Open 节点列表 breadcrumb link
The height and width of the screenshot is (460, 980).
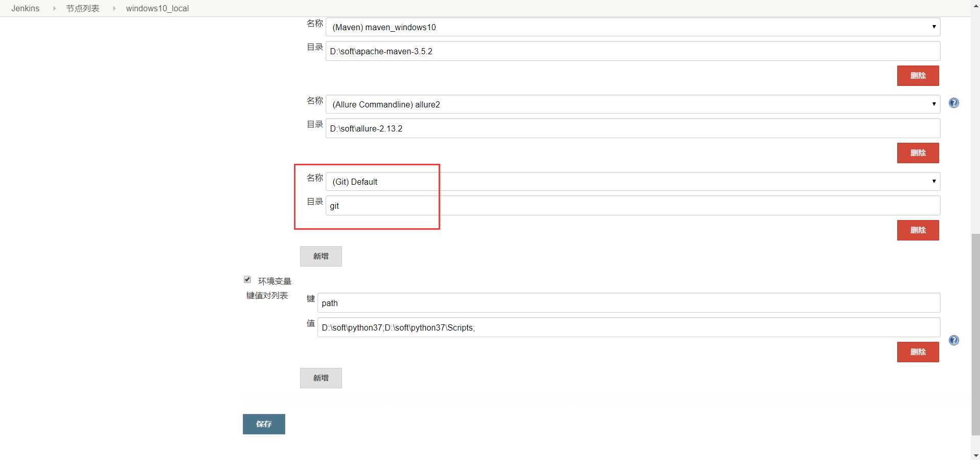click(x=83, y=8)
